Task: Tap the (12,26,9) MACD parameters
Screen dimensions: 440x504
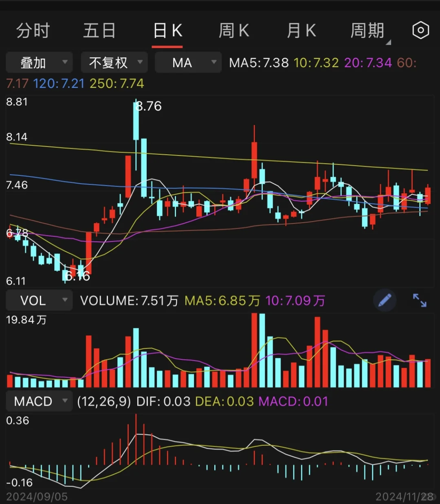Action: 104,401
